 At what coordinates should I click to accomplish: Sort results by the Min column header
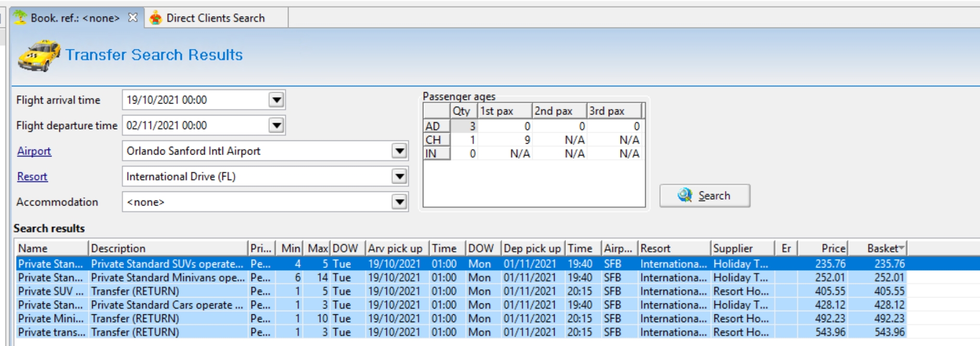click(290, 248)
